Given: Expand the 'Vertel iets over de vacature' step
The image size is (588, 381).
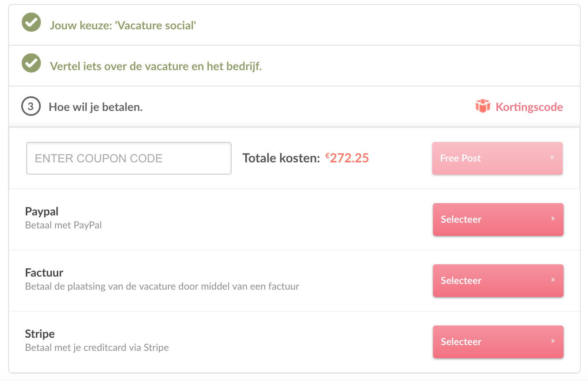Looking at the screenshot, I should click(x=156, y=66).
